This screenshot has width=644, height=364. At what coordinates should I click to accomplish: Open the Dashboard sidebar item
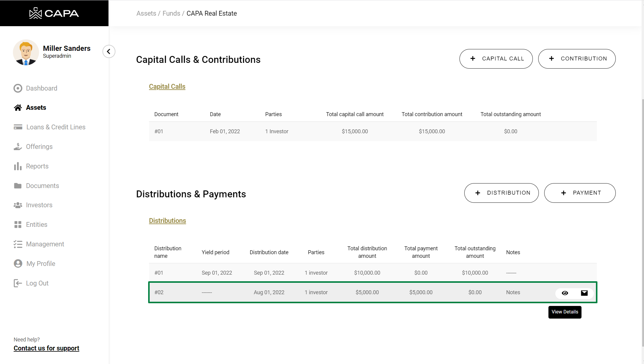coord(41,88)
